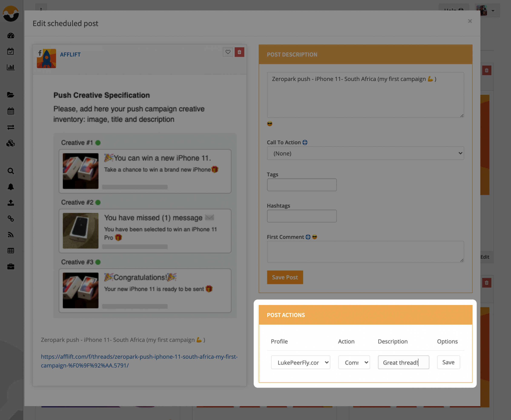Open emoji picker below post description
Viewport: 511px width, 420px height.
(270, 124)
